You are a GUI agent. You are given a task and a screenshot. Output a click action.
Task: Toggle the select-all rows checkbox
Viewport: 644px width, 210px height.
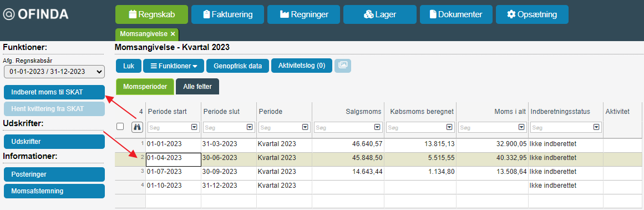[120, 127]
